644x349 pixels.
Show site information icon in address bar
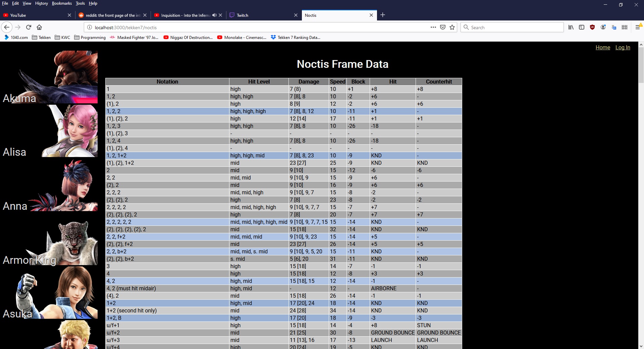[90, 28]
